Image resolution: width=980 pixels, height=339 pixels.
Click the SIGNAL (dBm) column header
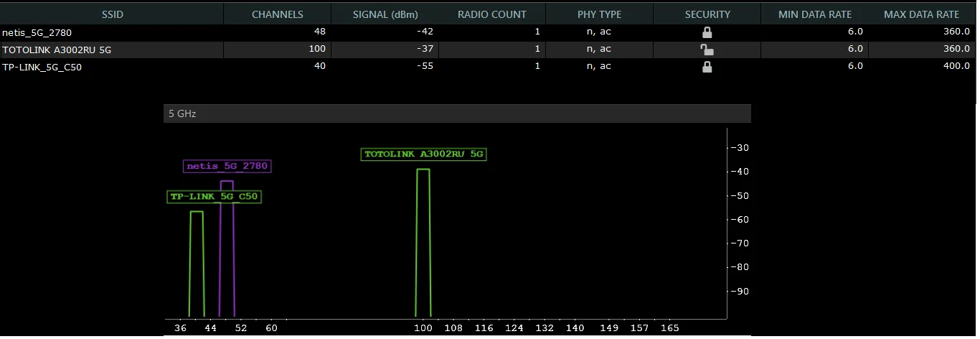tap(385, 14)
